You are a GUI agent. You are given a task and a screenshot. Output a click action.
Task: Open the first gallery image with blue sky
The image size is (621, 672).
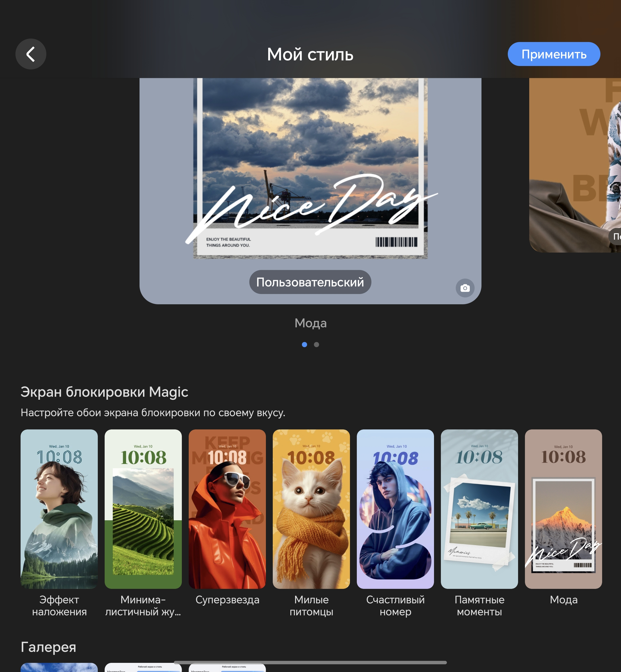pyautogui.click(x=59, y=667)
